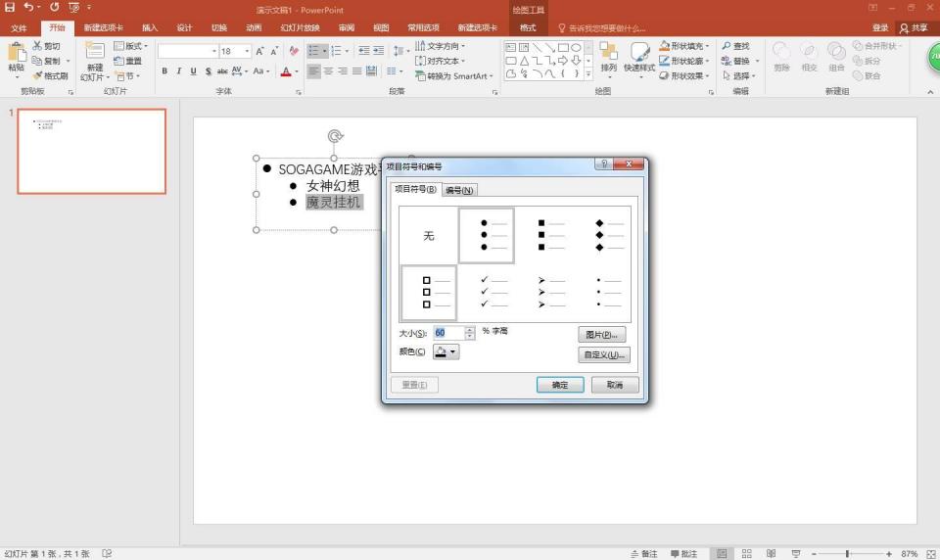
Task: Choose the checkmark bullet style
Action: point(486,292)
